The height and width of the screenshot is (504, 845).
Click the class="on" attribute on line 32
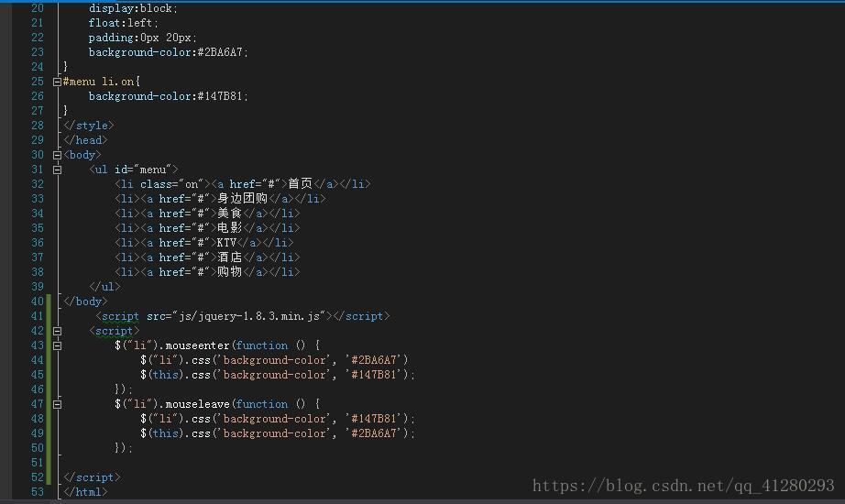click(x=171, y=184)
